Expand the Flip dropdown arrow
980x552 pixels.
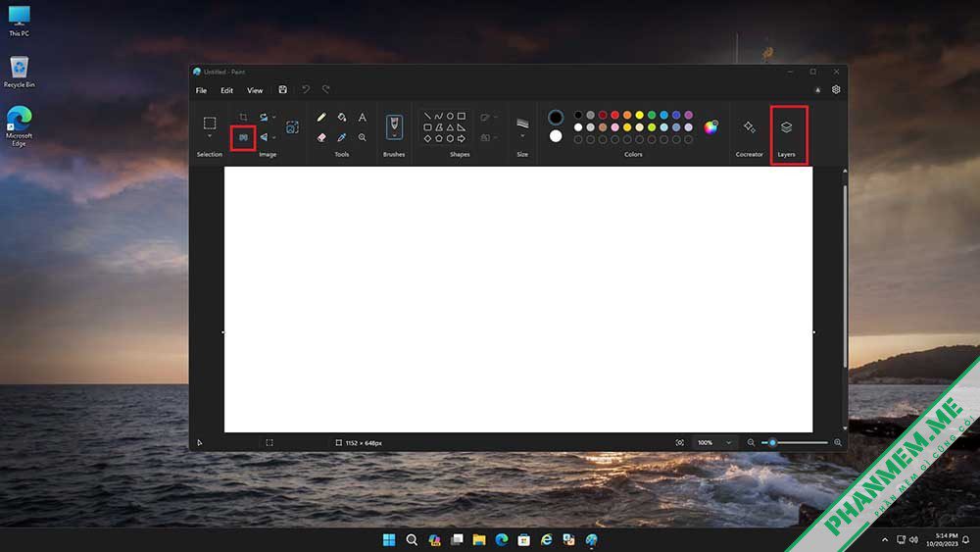(x=273, y=137)
